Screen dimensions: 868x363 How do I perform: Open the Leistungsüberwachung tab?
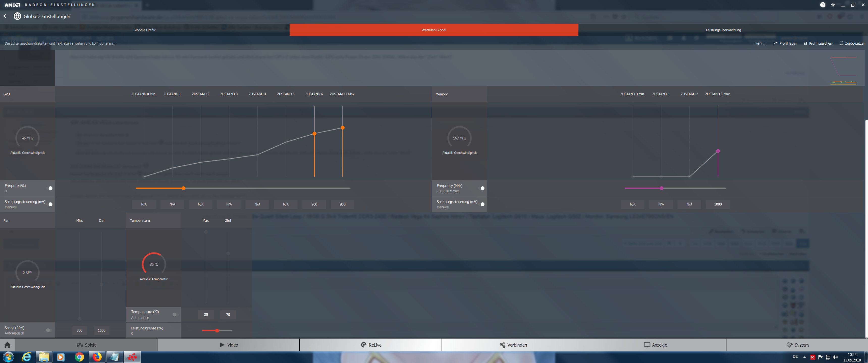click(x=723, y=30)
